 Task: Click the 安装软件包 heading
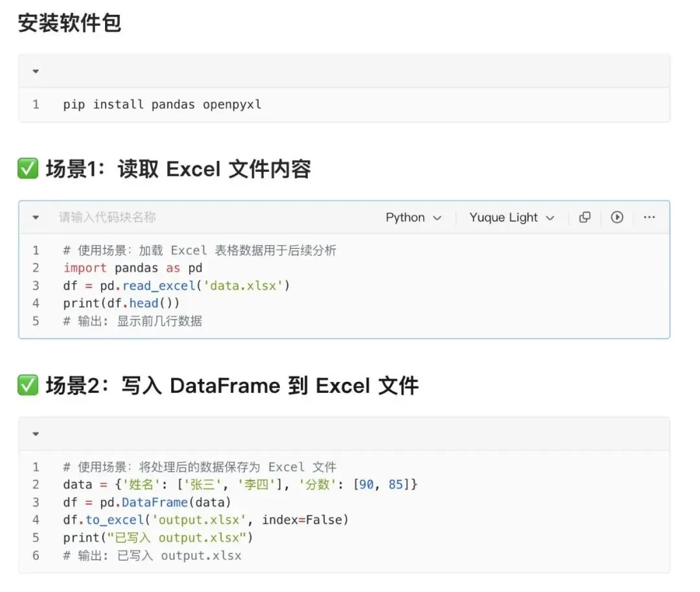click(69, 23)
